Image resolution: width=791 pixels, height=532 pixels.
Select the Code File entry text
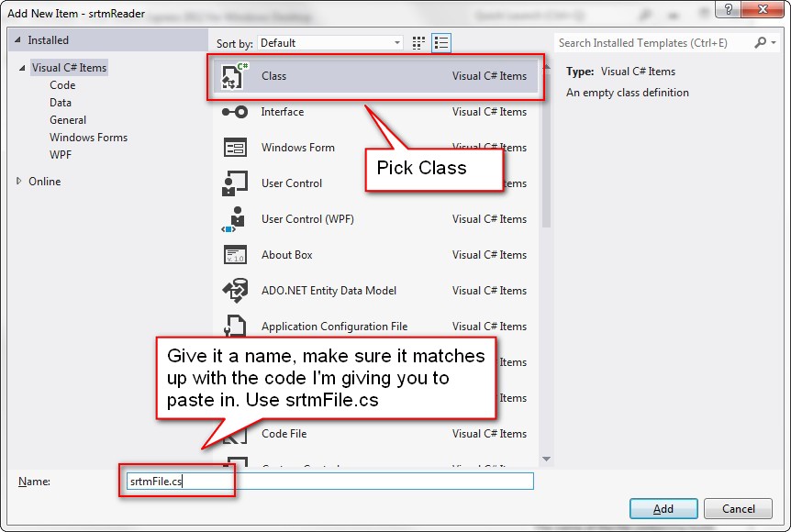(x=284, y=434)
